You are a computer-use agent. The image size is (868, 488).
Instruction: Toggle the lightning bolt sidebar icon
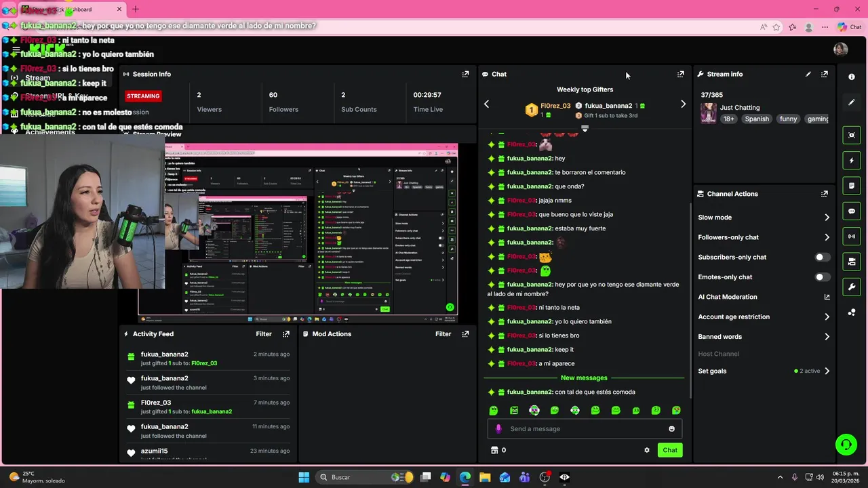[852, 161]
